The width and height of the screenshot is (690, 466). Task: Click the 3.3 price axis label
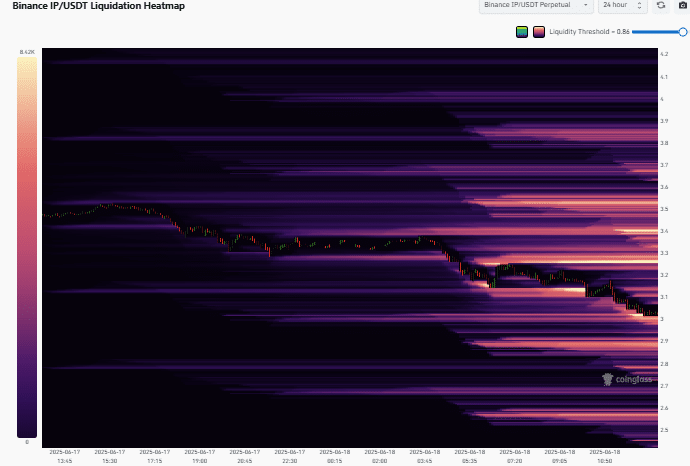coord(664,253)
